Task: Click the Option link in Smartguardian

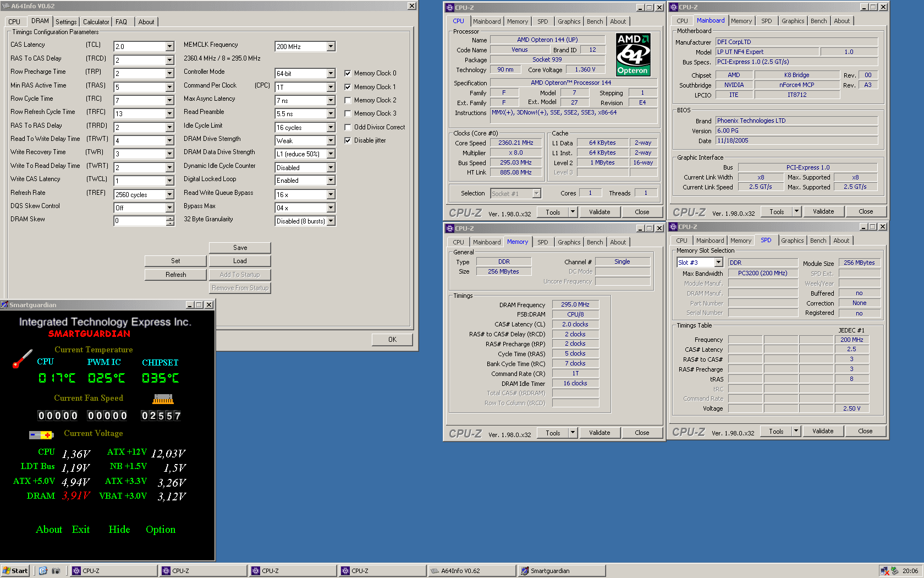Action: [161, 530]
